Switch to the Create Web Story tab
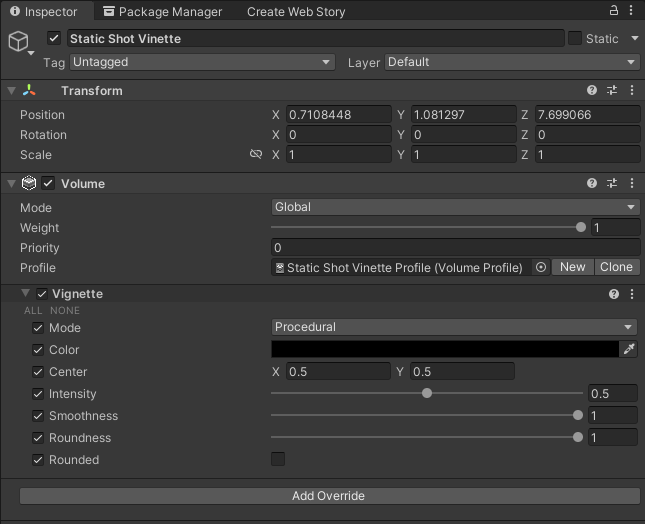The width and height of the screenshot is (645, 524). (x=296, y=12)
